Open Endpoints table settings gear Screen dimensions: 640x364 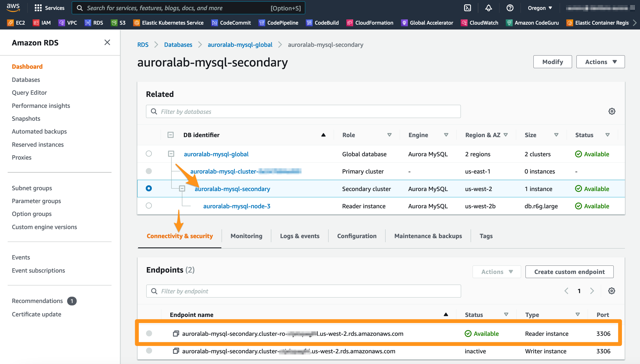[x=612, y=291]
